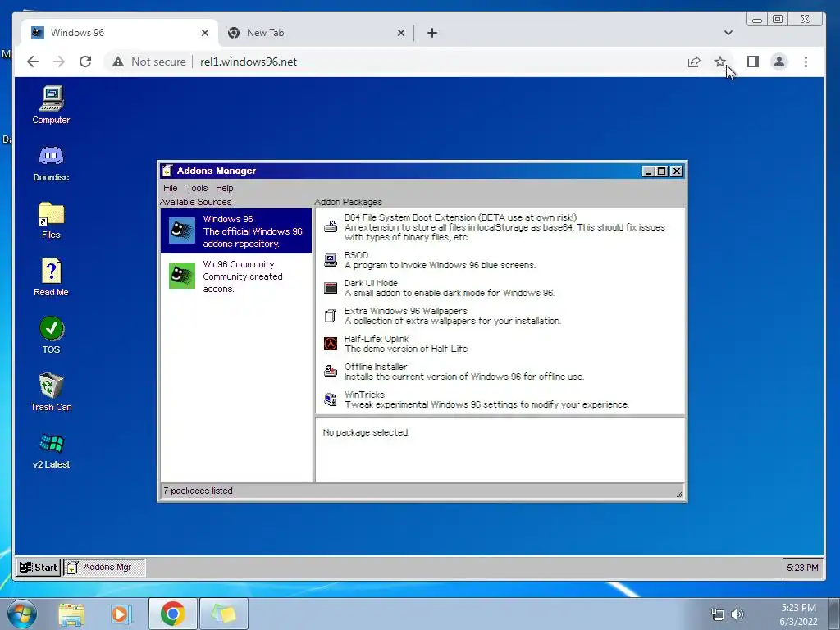Click the 'No package selected.' text
The image size is (840, 630).
tap(366, 432)
